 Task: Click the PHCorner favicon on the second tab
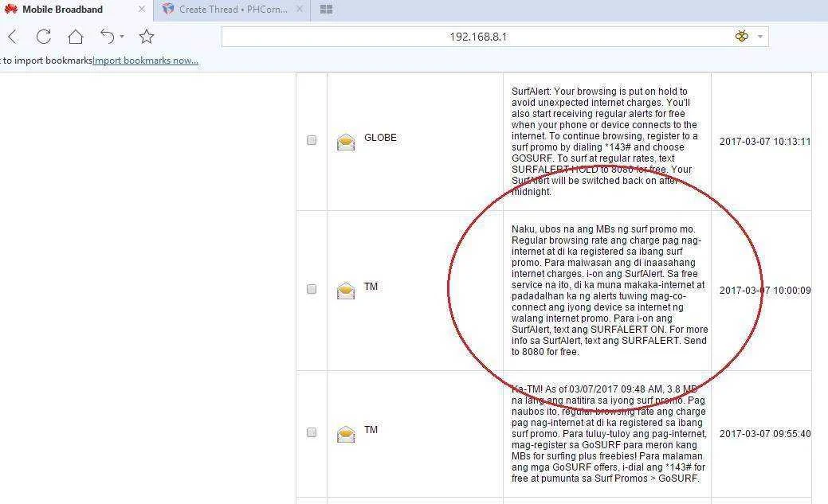click(x=168, y=9)
